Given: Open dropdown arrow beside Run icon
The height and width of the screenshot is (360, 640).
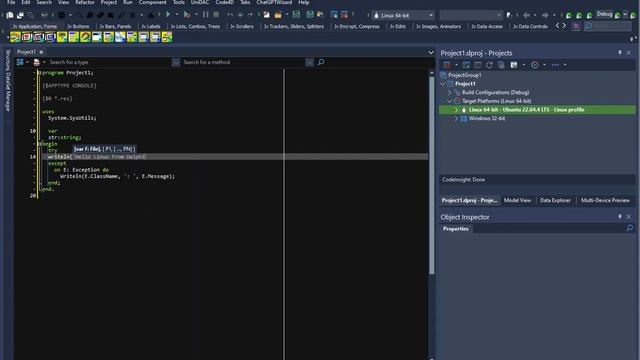Looking at the screenshot, I should (x=177, y=15).
